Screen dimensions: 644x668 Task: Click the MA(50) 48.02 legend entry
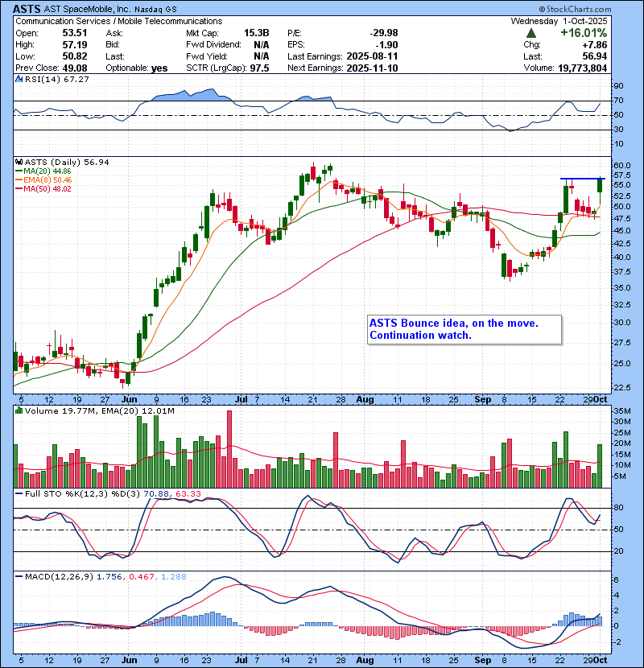tap(43, 188)
